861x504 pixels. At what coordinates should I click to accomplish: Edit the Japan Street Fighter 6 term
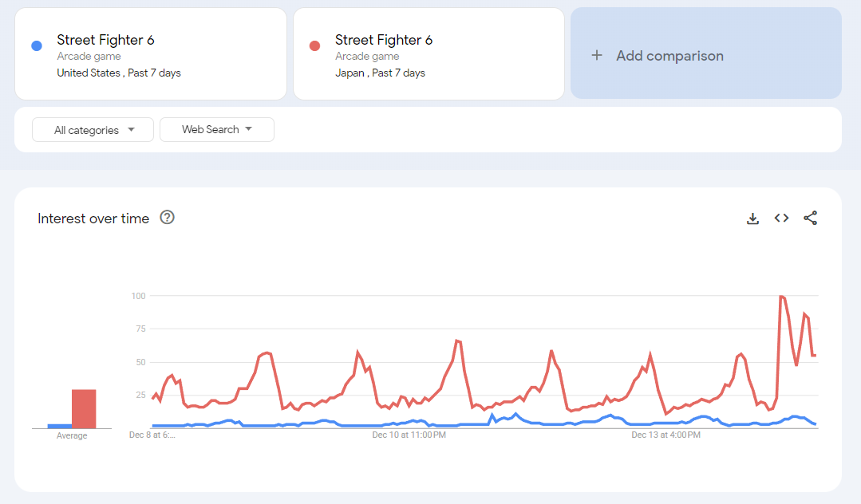(x=429, y=53)
